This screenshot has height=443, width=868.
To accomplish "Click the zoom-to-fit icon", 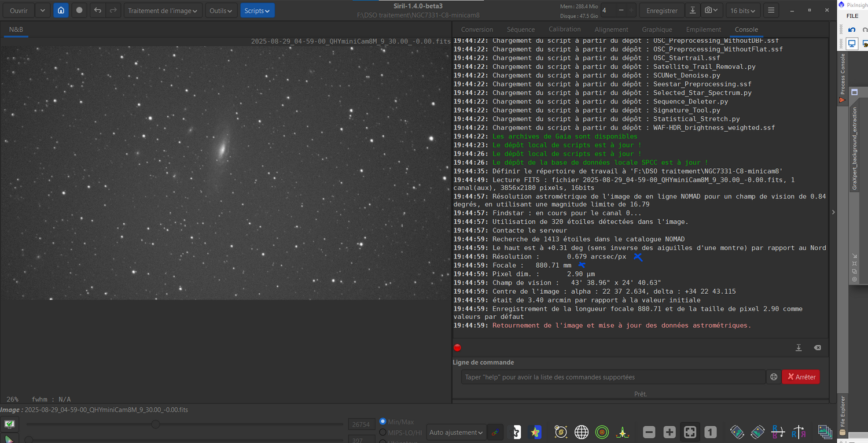I will (690, 432).
